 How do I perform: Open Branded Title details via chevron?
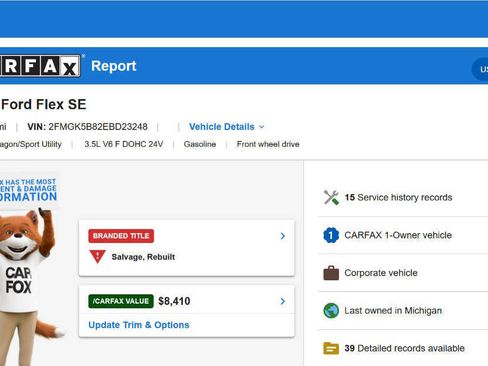(283, 236)
